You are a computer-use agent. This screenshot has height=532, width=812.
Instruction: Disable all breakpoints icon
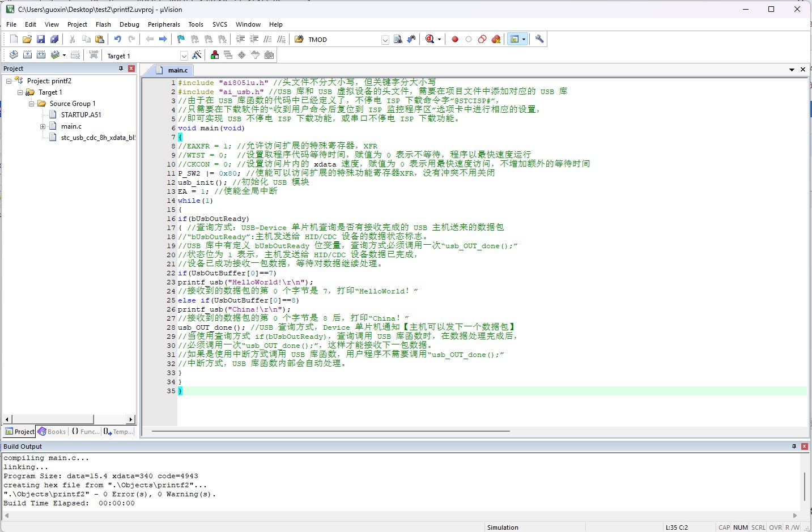tap(482, 39)
